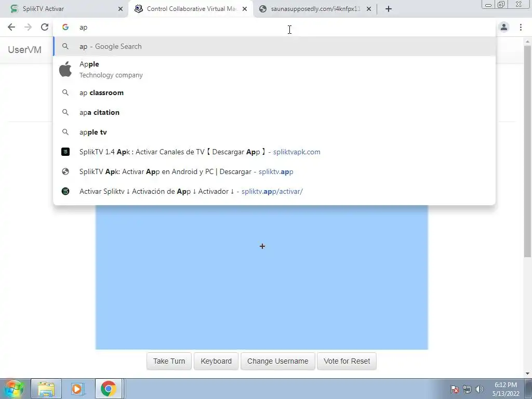Click the globe icon beside spliktv.app suggestion
The image size is (532, 399).
click(65, 171)
